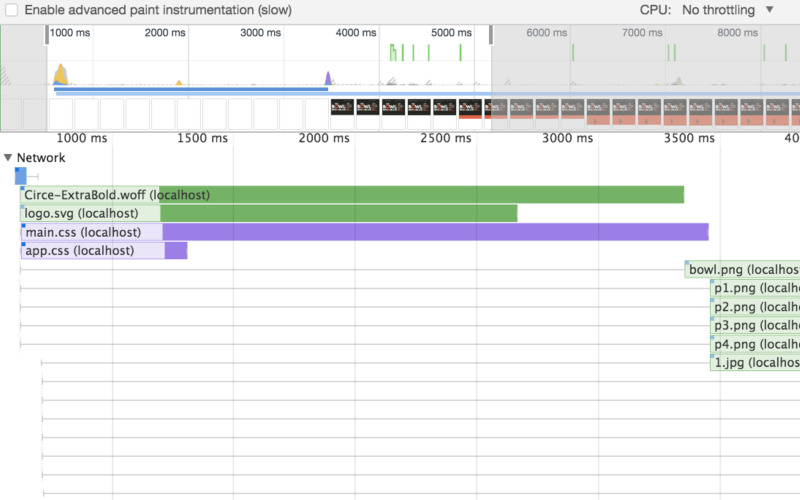800x500 pixels.
Task: Select the p4.png network request
Action: coord(755,344)
